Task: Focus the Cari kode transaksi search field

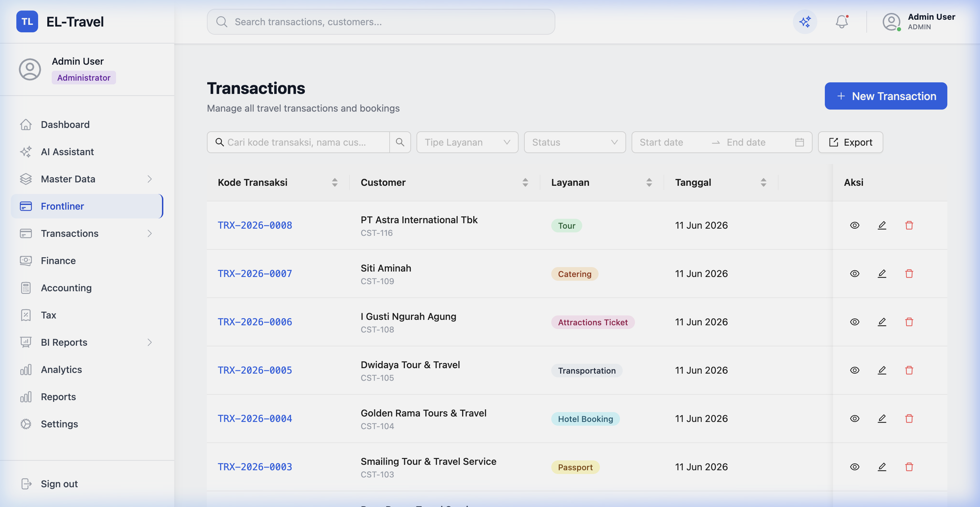Action: (298, 142)
